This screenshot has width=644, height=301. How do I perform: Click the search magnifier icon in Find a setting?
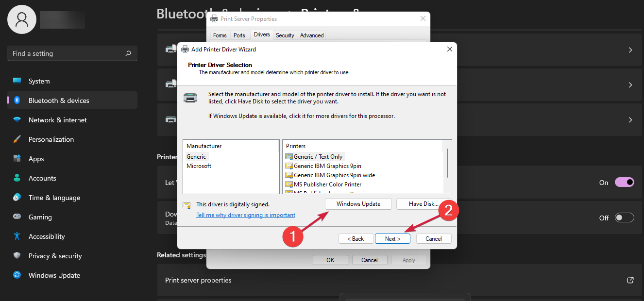[128, 53]
